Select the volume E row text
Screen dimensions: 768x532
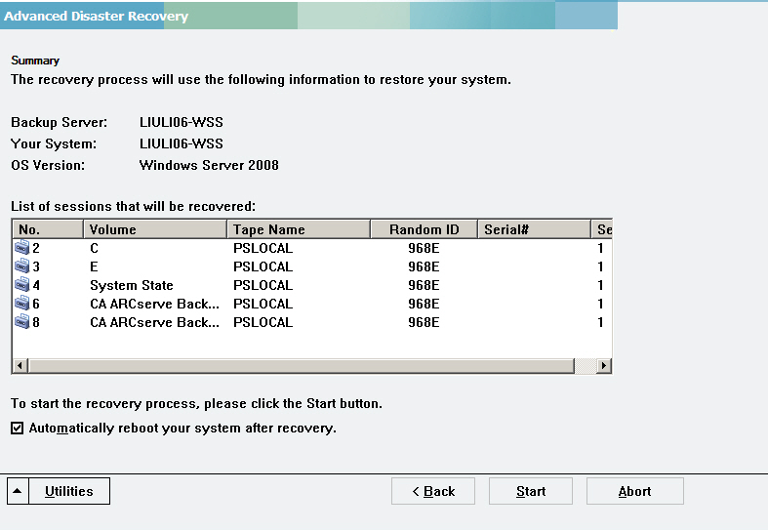click(94, 267)
